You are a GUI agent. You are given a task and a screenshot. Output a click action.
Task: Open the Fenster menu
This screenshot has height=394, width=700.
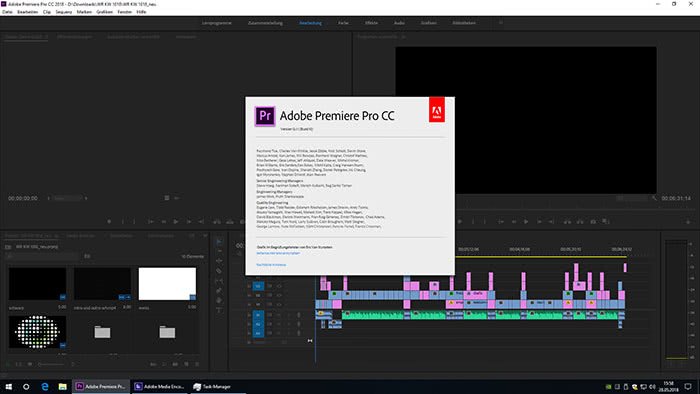coord(125,12)
